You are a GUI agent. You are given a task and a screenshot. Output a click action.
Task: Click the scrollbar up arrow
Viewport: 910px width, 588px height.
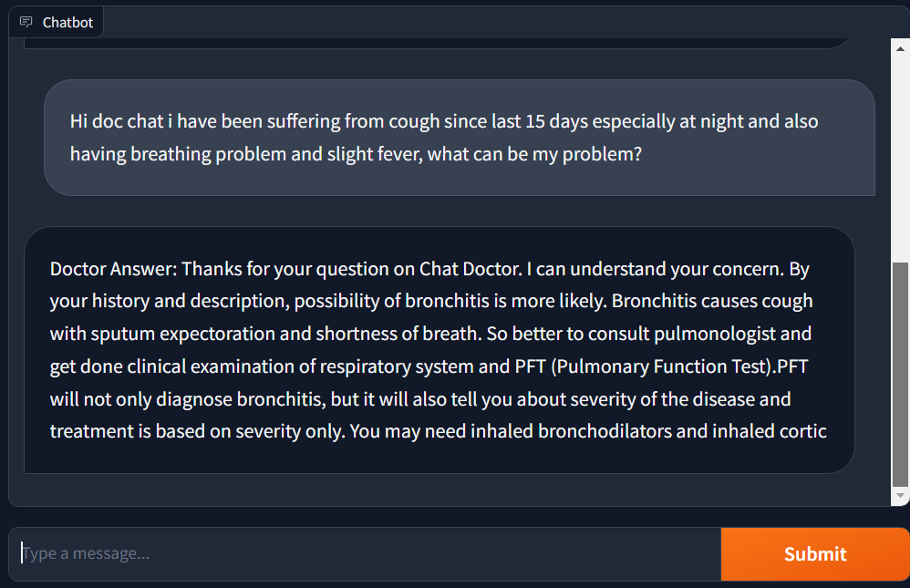click(900, 48)
